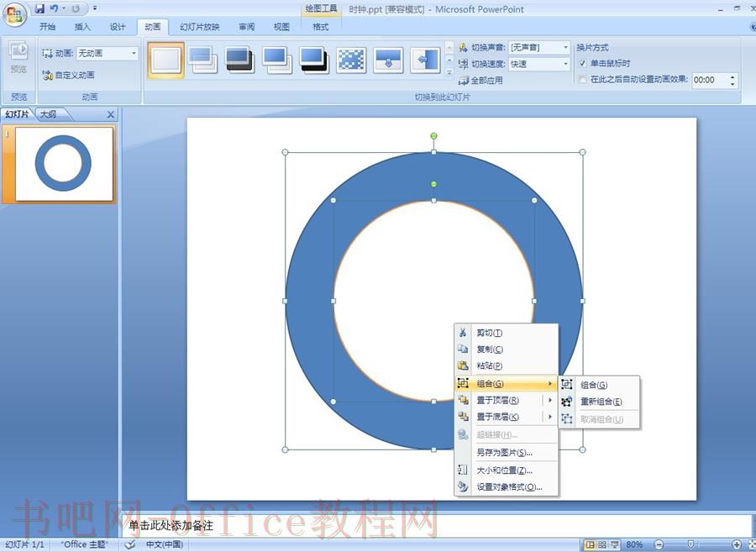Choose 粘贴(P) from context menu
This screenshot has width=756, height=552.
(x=507, y=365)
